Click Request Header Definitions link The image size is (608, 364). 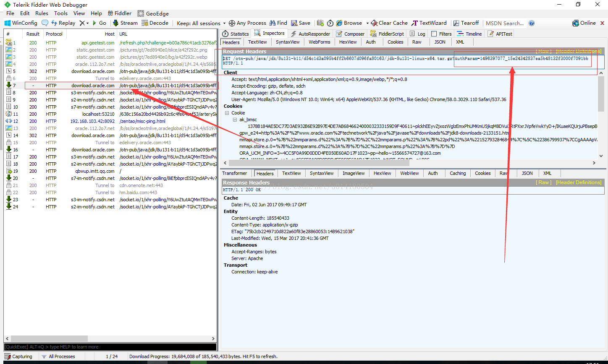(579, 51)
